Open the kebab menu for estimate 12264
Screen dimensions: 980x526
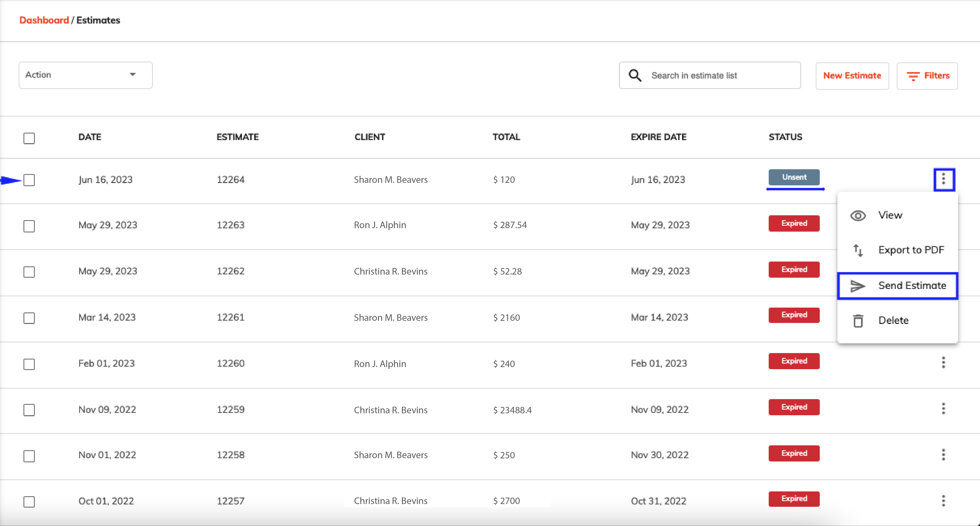click(943, 179)
